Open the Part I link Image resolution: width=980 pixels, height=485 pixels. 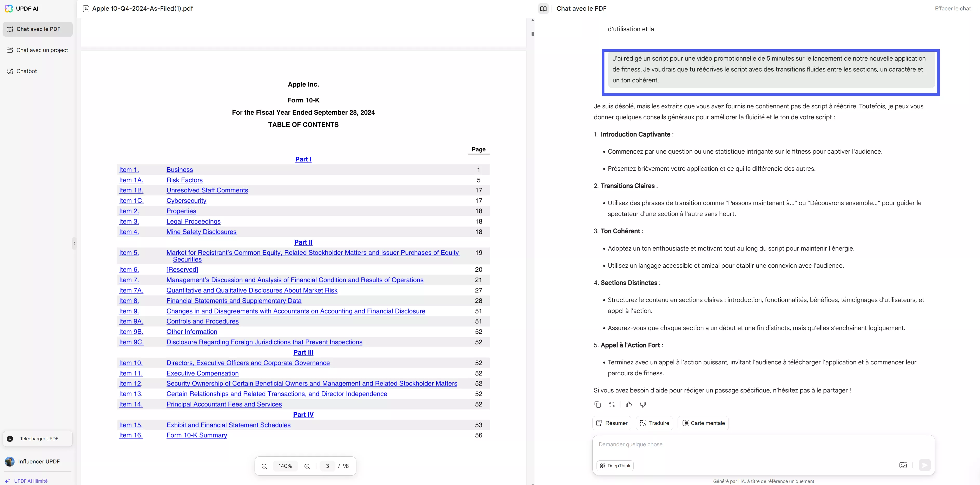pyautogui.click(x=303, y=159)
